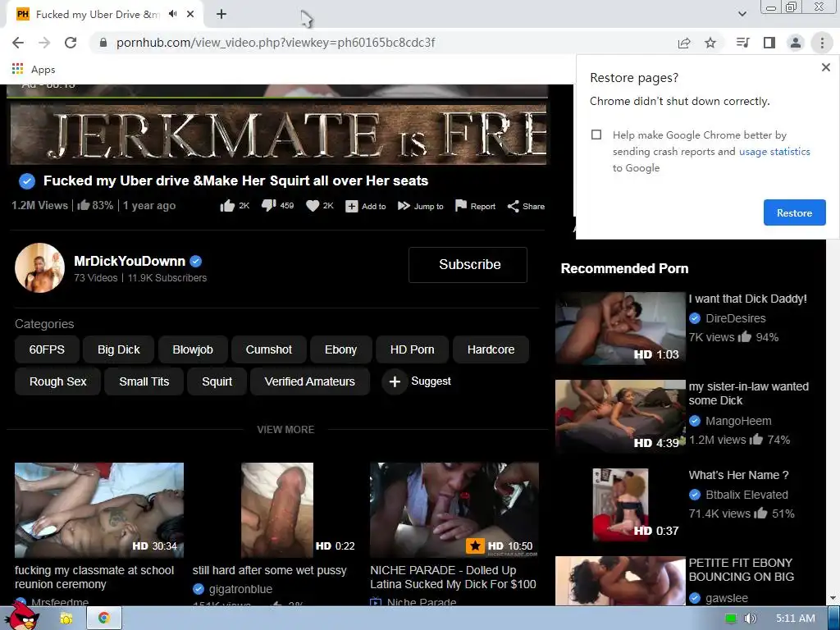Screen dimensions: 840x630
Task: Open the Apps bookmarks shortcut
Action: pyautogui.click(x=34, y=69)
